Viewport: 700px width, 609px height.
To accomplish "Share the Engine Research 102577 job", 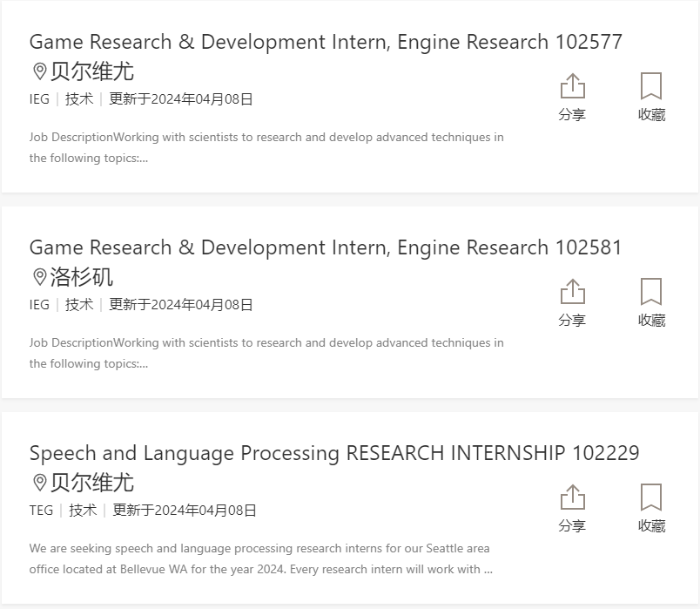I will pyautogui.click(x=572, y=85).
